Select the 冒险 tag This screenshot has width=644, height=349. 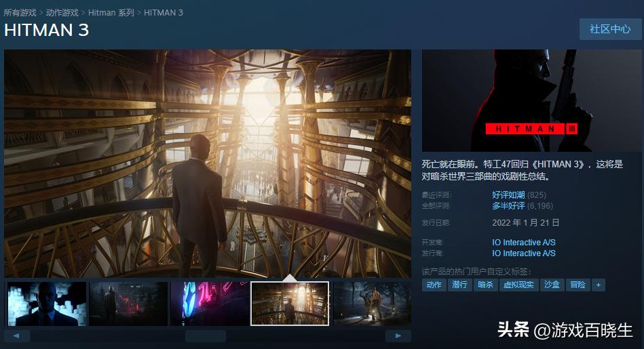tap(578, 285)
